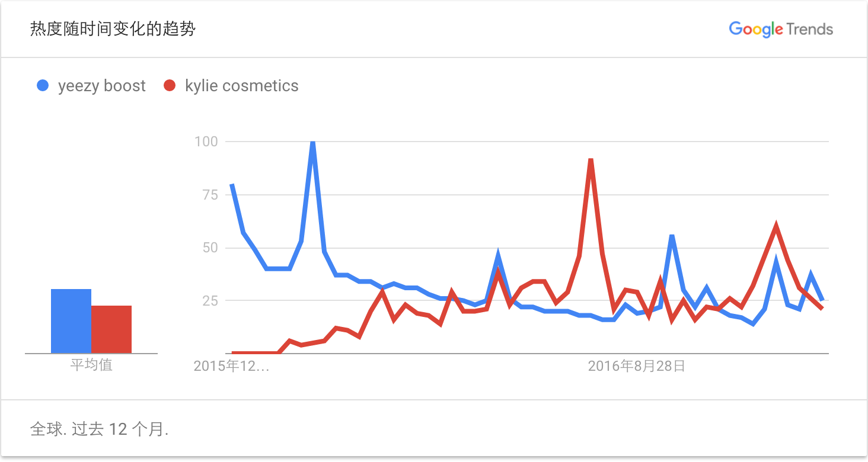The width and height of the screenshot is (868, 462).
Task: Click the 平均值 label under bars
Action: 91,365
